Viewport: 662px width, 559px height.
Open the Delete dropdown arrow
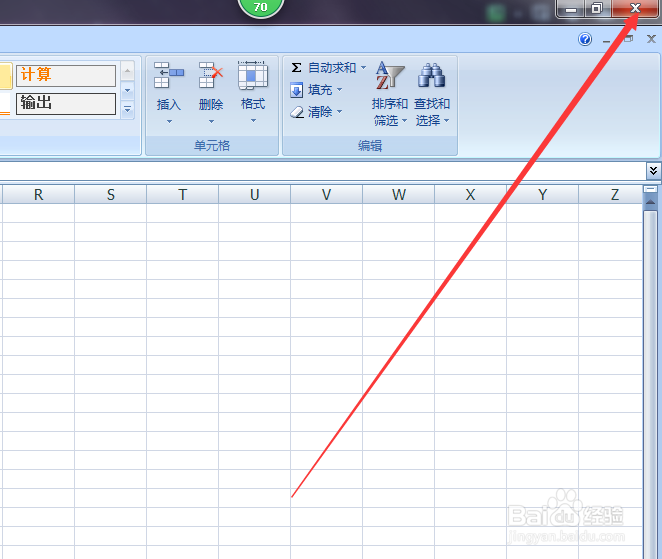[211, 122]
